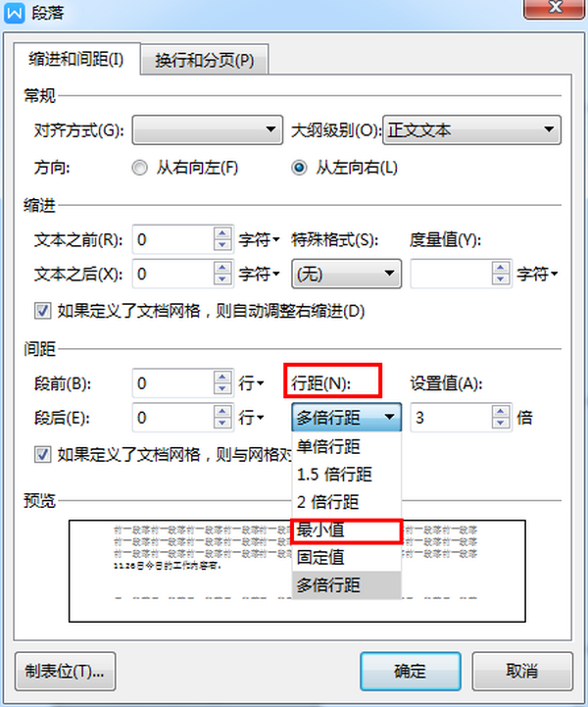This screenshot has width=588, height=707.
Task: Open 行 unit dropdown for 段后
Action: (x=252, y=418)
